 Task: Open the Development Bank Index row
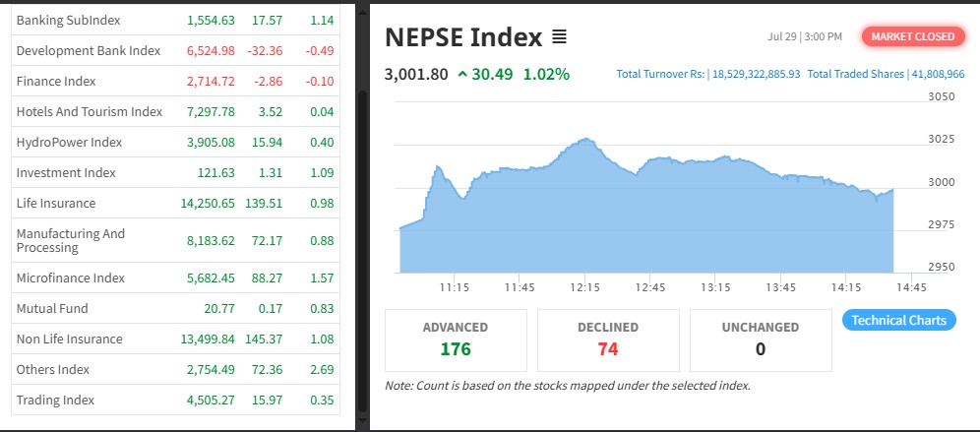pos(88,50)
